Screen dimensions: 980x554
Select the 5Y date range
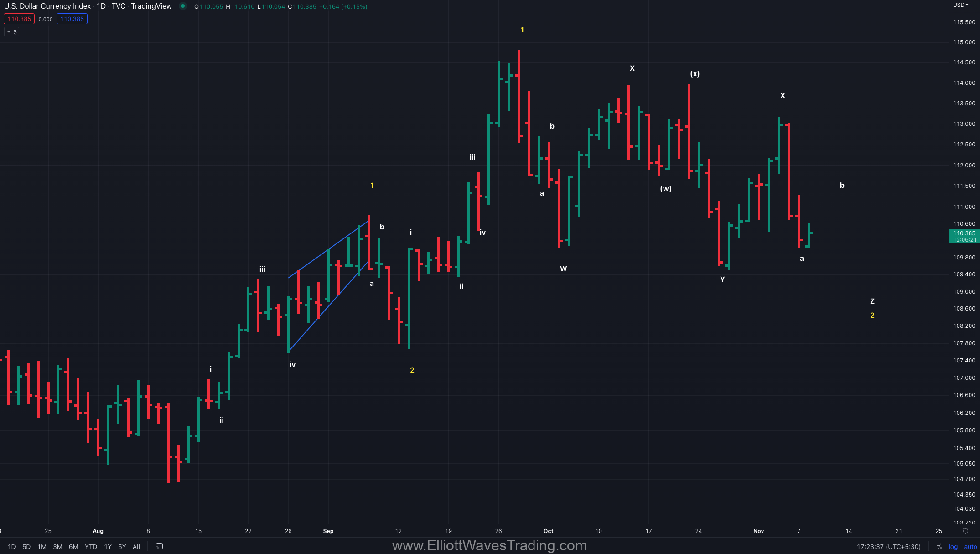122,547
